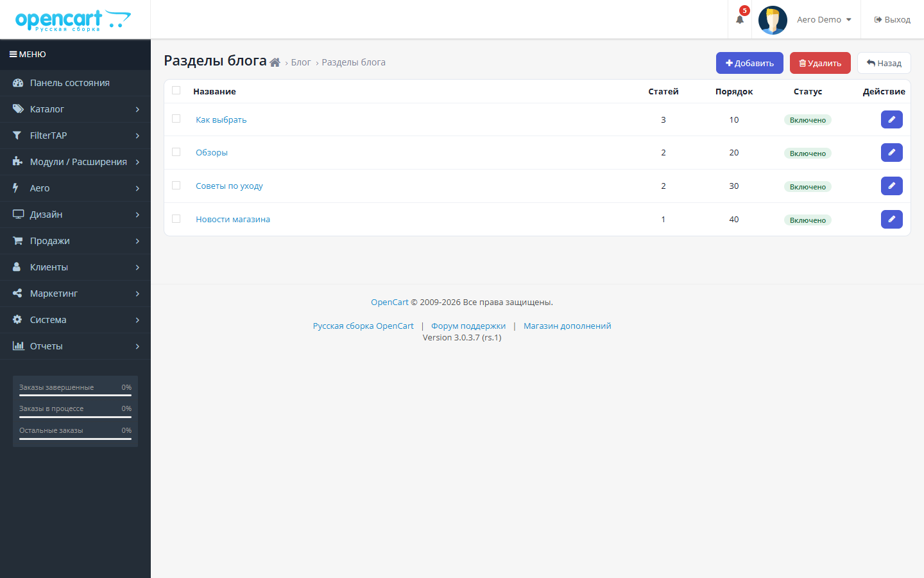Screen dimensions: 924x578
Task: Open the Магазин дополнений footer link
Action: click(x=567, y=326)
